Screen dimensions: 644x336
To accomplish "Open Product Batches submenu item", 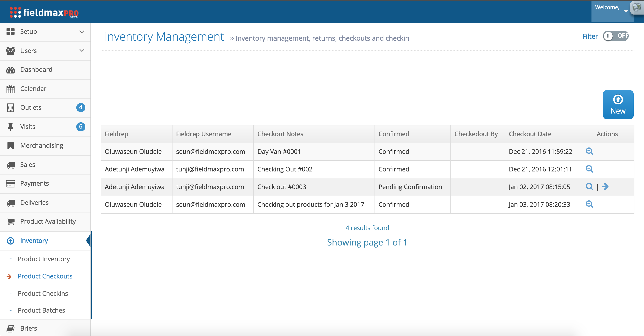I will click(41, 310).
